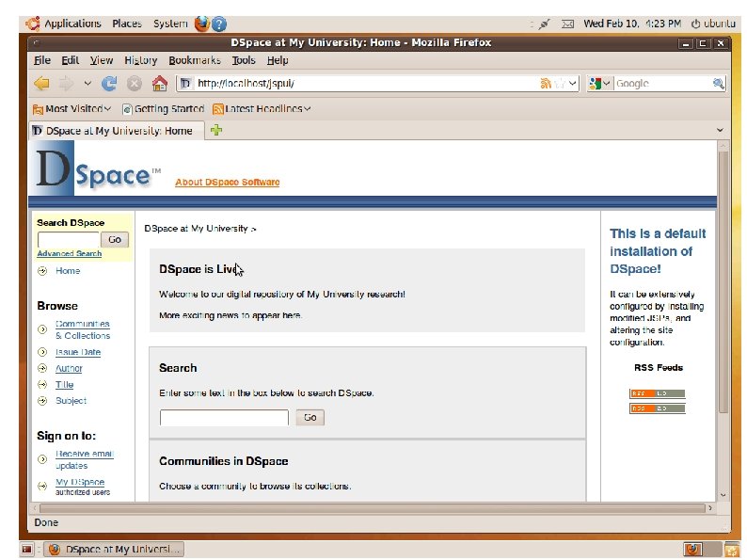Open the Help menu
747x560 pixels.
[278, 60]
